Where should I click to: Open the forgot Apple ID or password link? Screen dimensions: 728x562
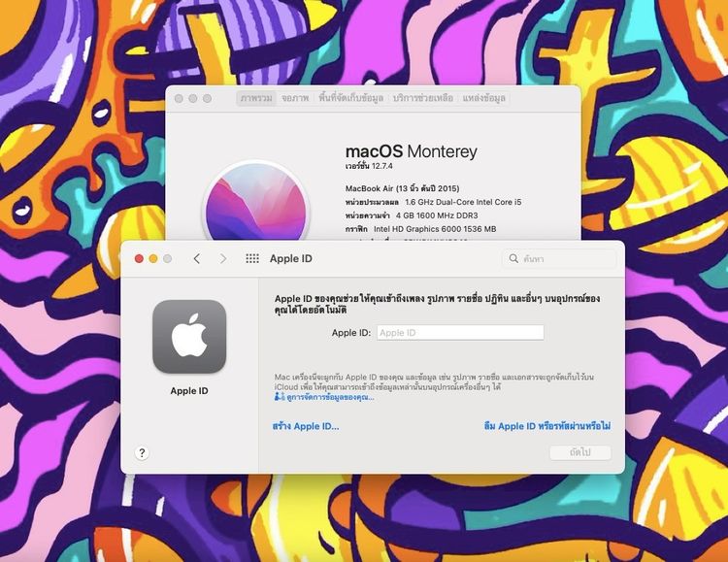pyautogui.click(x=546, y=426)
